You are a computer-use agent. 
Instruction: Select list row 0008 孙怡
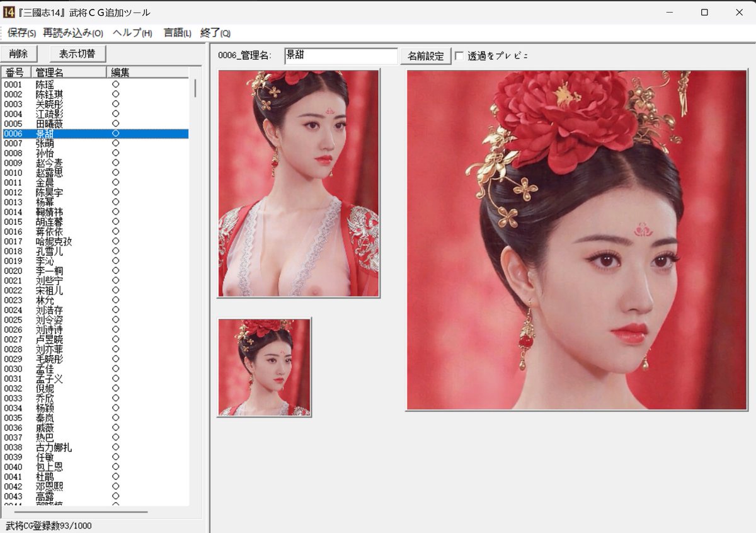point(95,153)
